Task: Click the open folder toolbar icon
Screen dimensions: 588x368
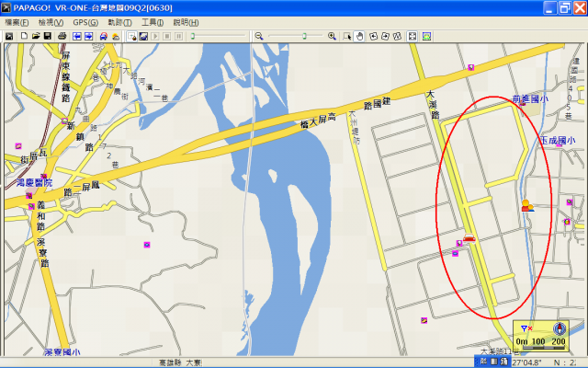Action: pyautogui.click(x=36, y=36)
